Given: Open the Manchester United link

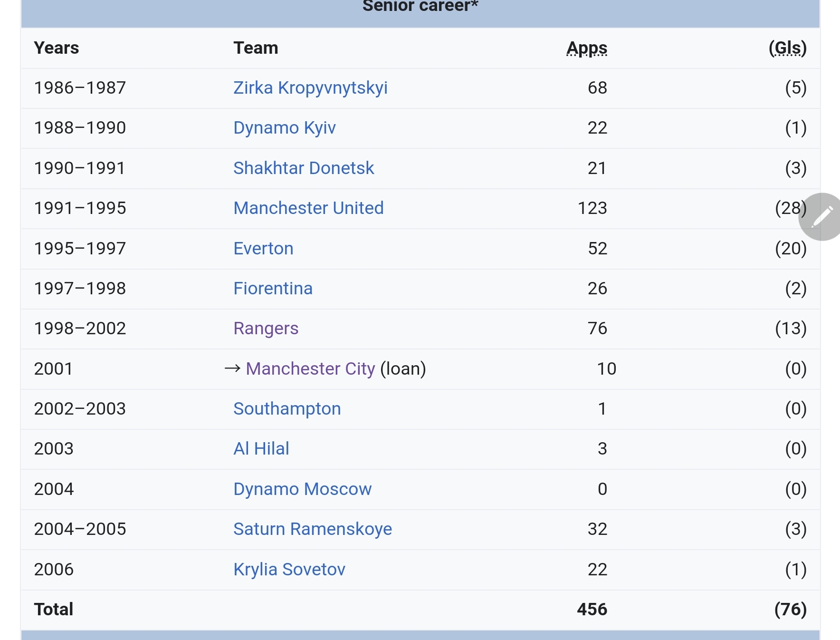Looking at the screenshot, I should (x=308, y=208).
